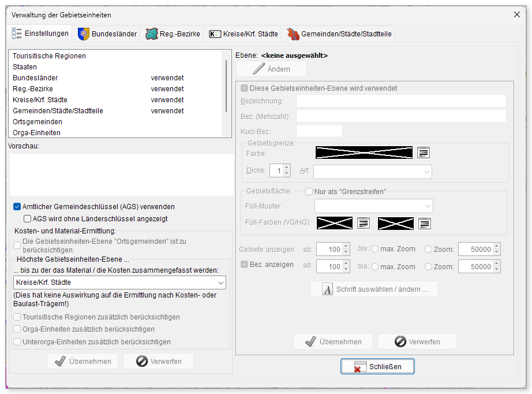Click the options icon beside first Füll-Farben swatch

click(x=364, y=224)
